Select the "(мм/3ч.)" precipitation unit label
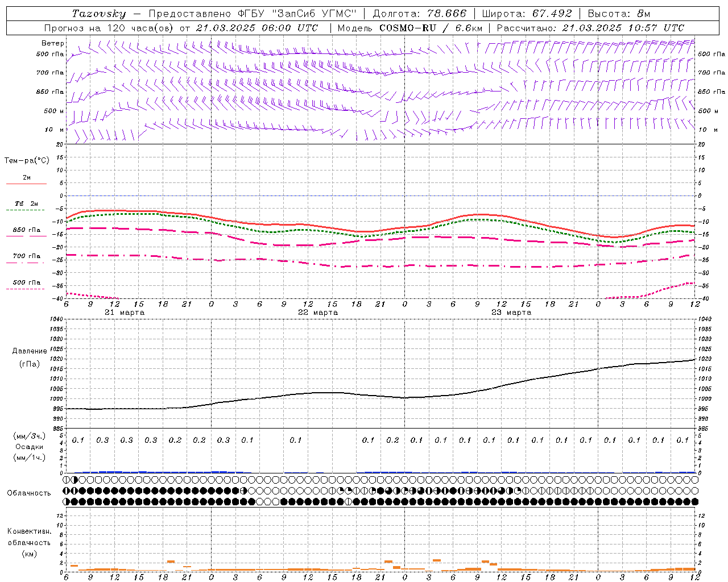 30,436
